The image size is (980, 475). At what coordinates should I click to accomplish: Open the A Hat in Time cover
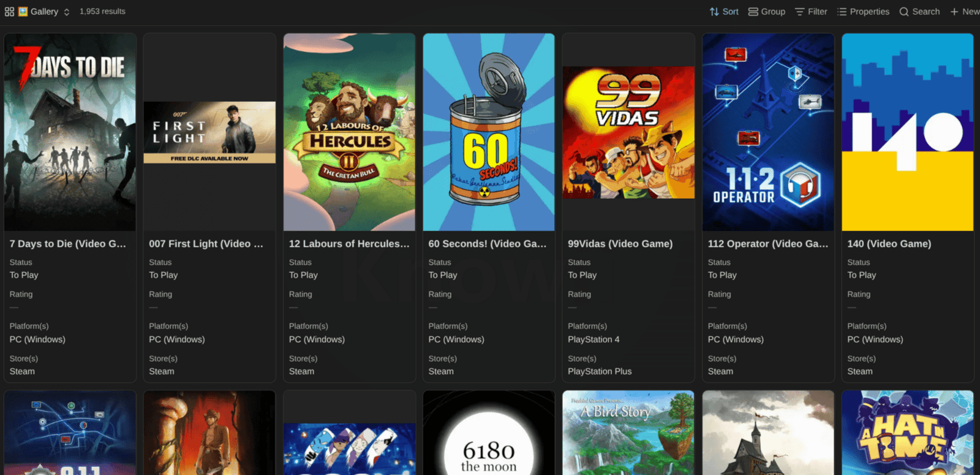[x=908, y=433]
